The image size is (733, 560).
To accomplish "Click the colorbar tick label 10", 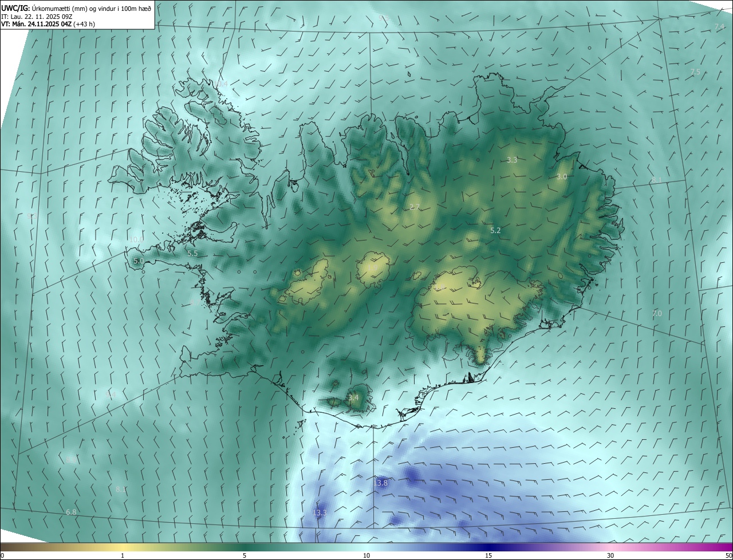I will pyautogui.click(x=366, y=556).
